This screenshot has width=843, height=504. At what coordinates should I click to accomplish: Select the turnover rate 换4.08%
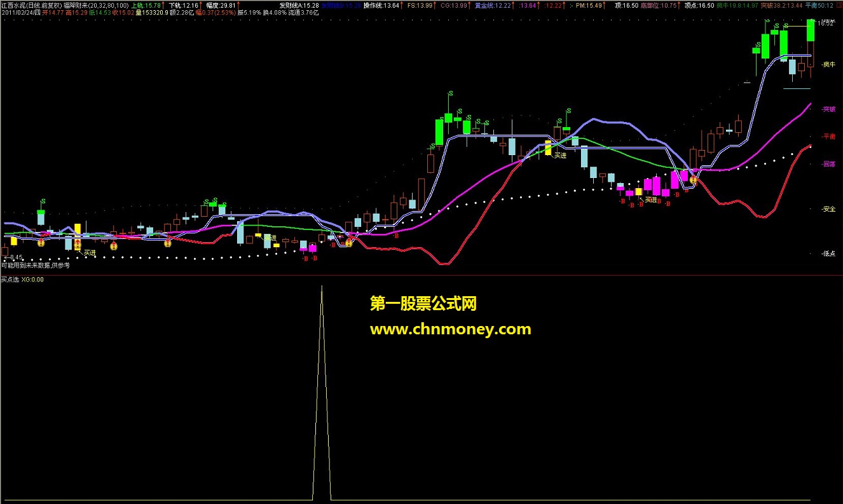(x=274, y=13)
